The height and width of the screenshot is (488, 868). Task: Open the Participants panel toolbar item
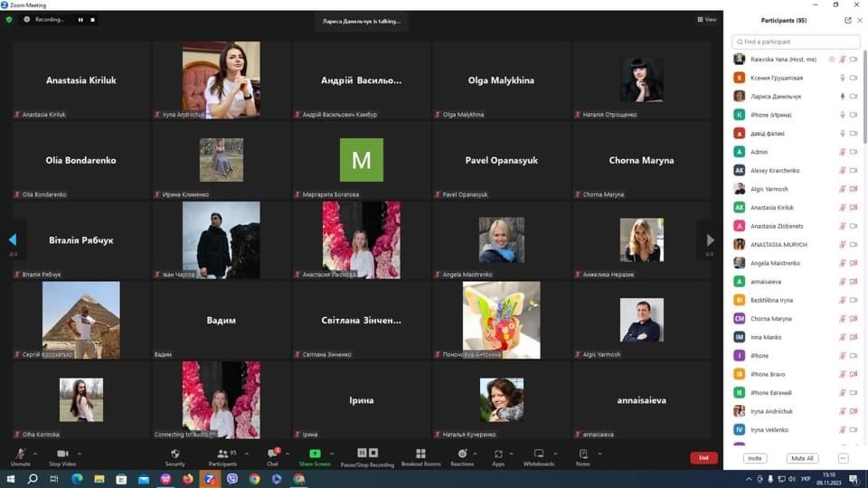click(x=222, y=454)
